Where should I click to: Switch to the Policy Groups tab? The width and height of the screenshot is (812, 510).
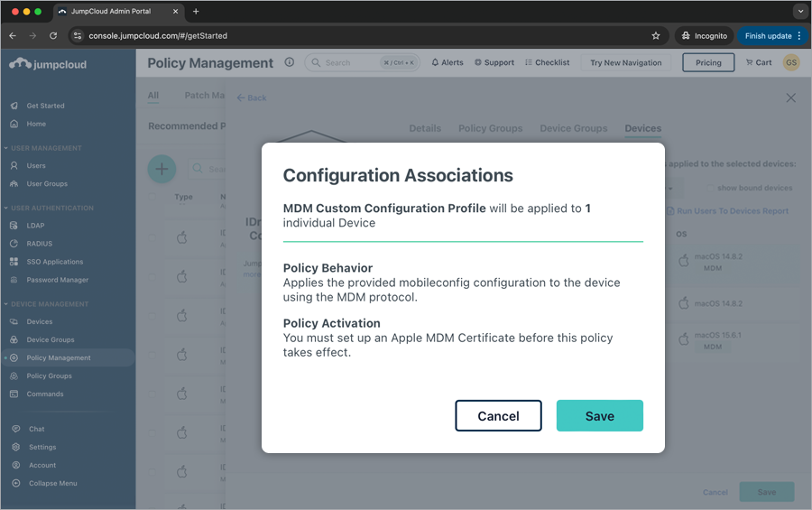[490, 128]
